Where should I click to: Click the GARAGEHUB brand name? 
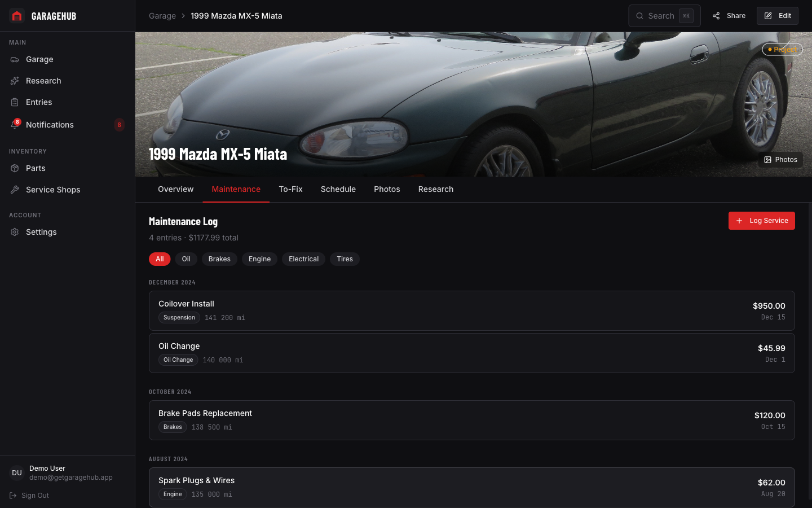[54, 16]
